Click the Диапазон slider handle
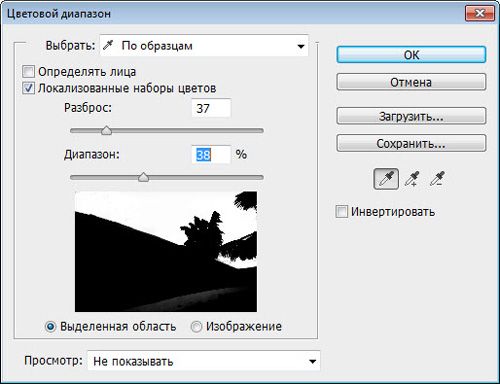 143,177
